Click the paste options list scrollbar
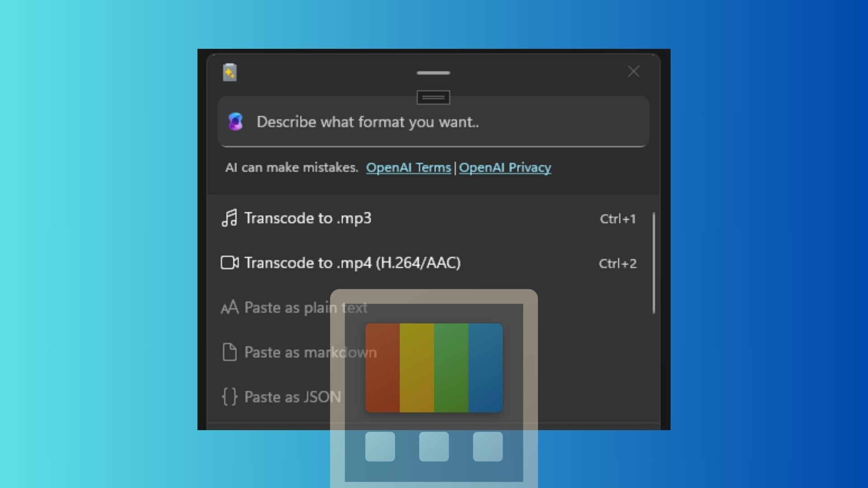 [x=654, y=263]
